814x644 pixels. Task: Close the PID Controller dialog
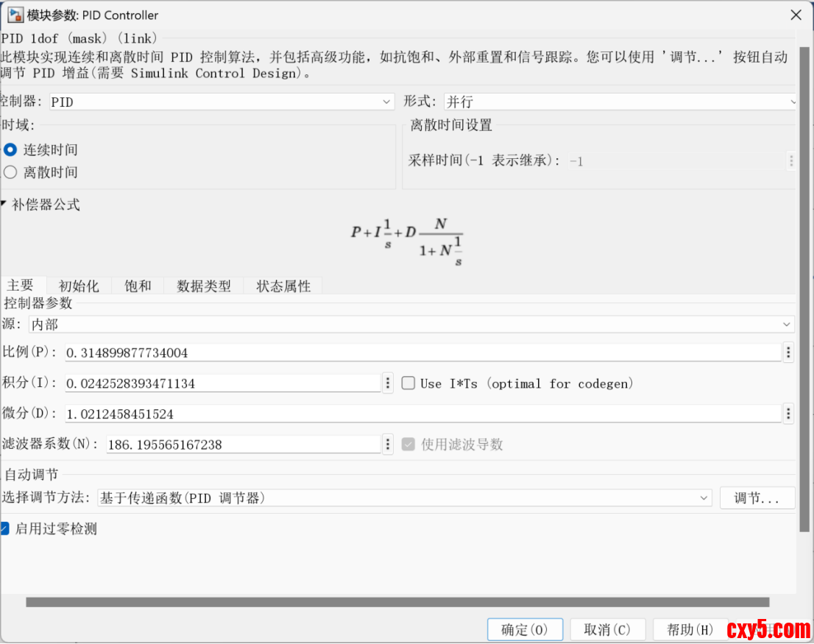click(x=796, y=15)
